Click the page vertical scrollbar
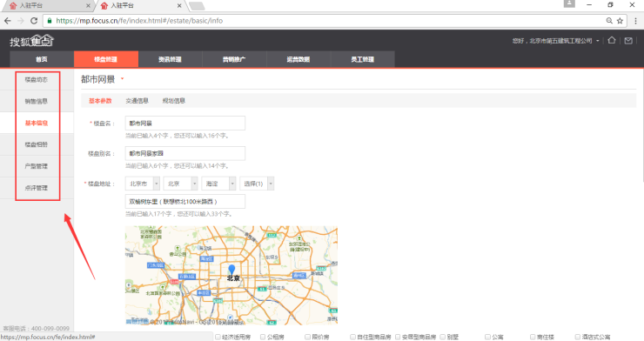The width and height of the screenshot is (644, 341). (642, 125)
